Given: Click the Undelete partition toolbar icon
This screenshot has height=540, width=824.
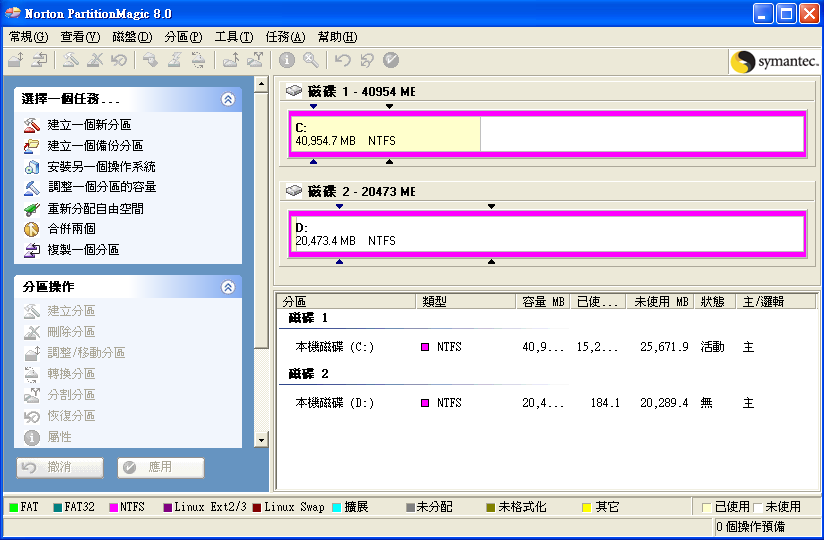Looking at the screenshot, I should 119,60.
